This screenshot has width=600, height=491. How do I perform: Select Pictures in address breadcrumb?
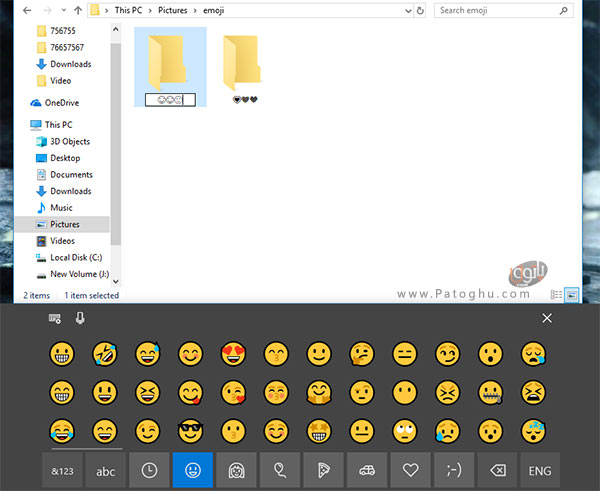click(x=173, y=10)
